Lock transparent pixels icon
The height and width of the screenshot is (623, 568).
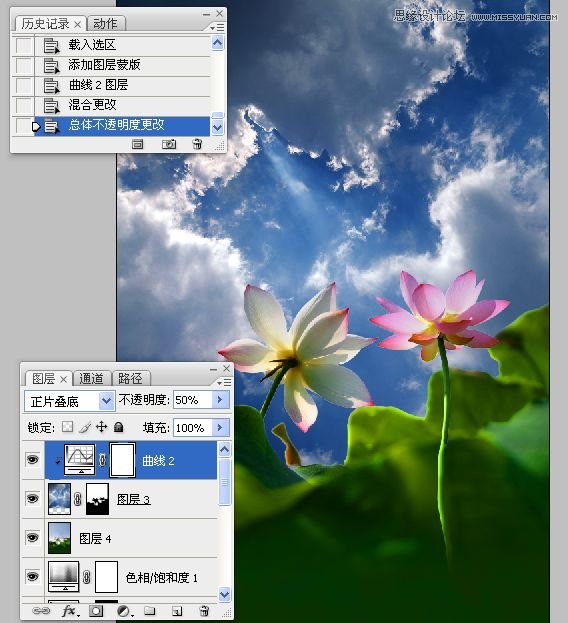(x=68, y=427)
